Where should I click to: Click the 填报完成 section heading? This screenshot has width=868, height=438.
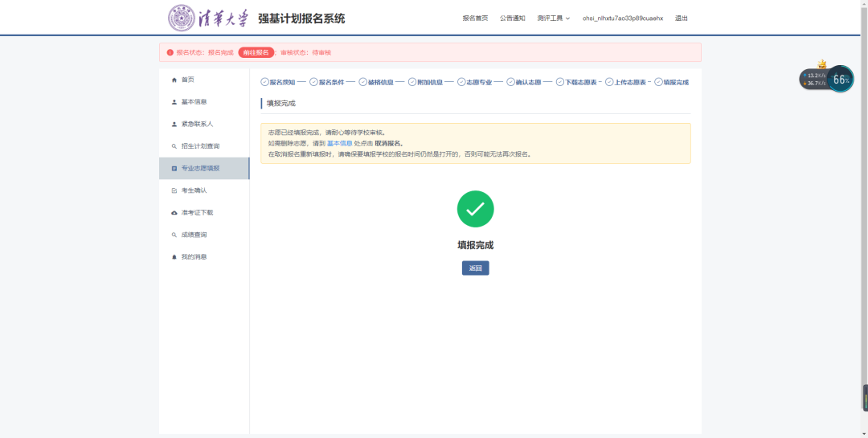(281, 104)
